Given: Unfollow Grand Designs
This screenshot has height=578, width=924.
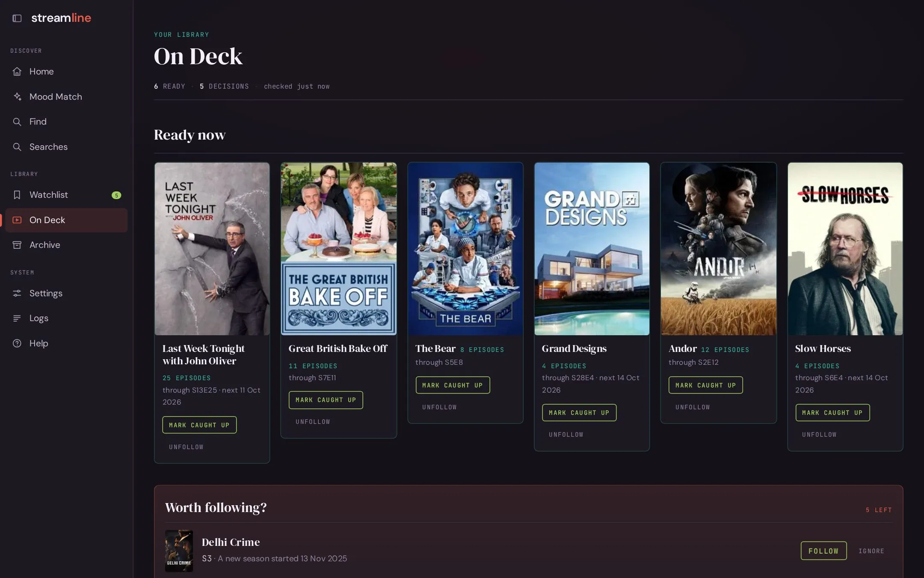Looking at the screenshot, I should point(566,435).
